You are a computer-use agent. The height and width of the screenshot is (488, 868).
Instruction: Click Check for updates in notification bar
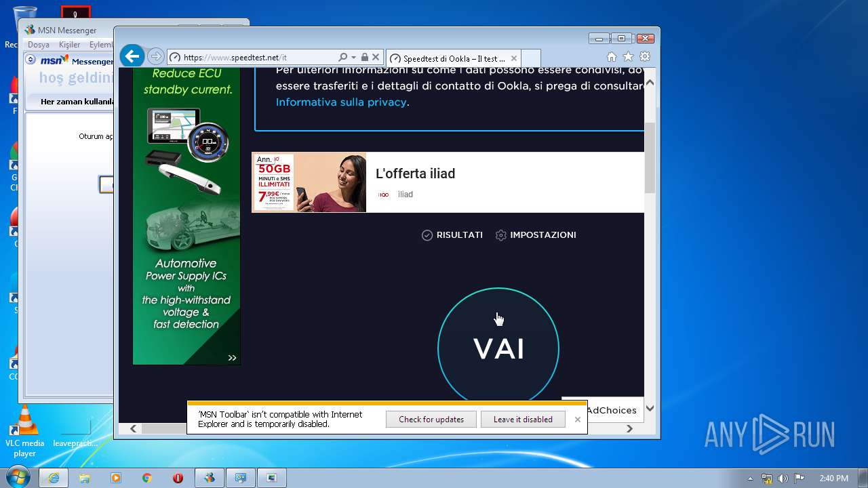tap(431, 420)
